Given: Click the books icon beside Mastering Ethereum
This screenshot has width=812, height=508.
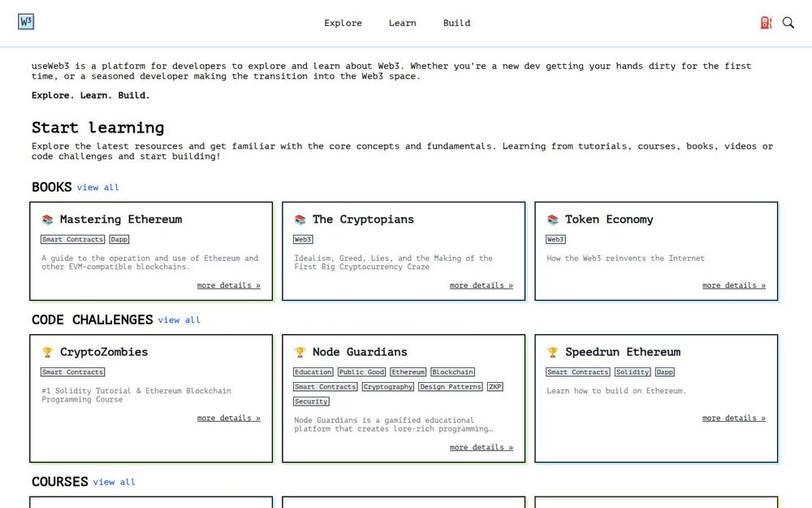Looking at the screenshot, I should [x=48, y=219].
